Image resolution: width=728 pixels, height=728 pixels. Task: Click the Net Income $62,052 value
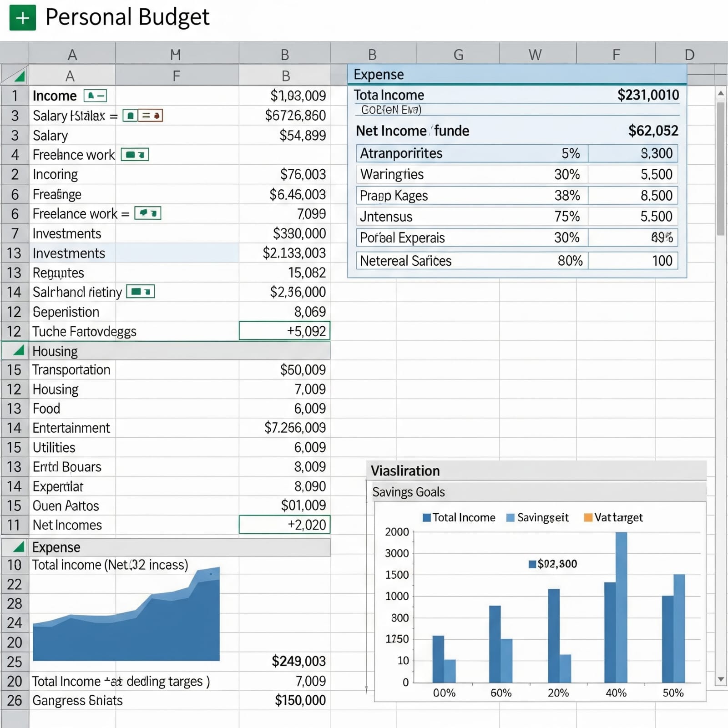tap(653, 131)
